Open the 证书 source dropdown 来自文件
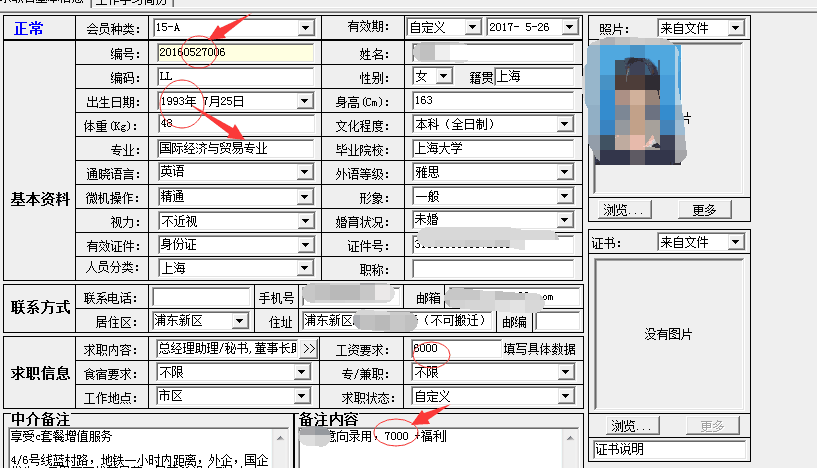Image resolution: width=817 pixels, height=468 pixels. [736, 242]
